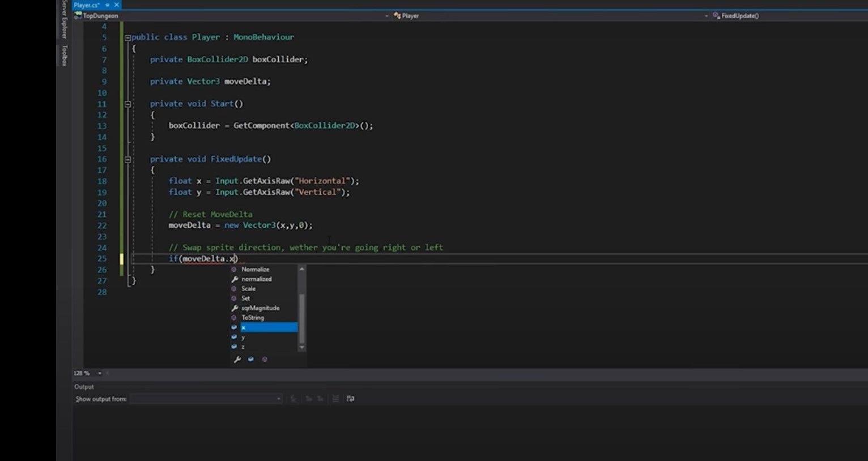Click the field icon beside y

(234, 337)
